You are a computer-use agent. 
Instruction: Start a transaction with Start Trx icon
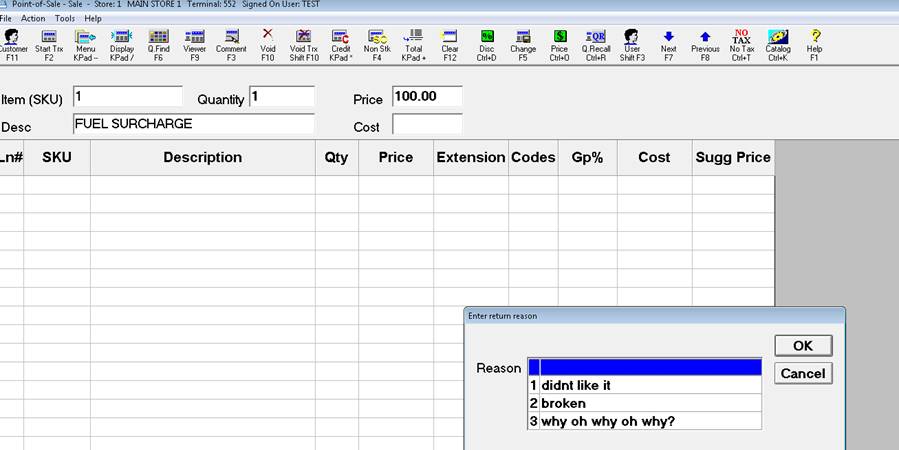(x=49, y=45)
